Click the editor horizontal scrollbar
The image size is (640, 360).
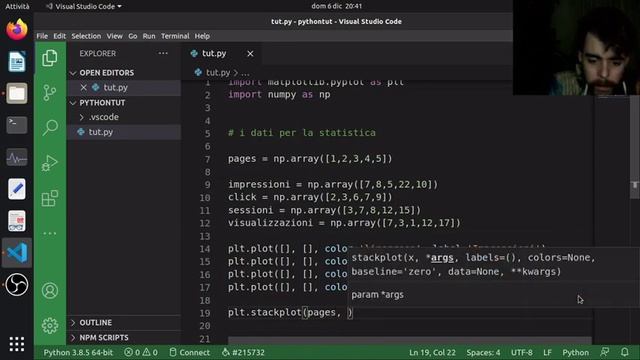[x=409, y=340]
